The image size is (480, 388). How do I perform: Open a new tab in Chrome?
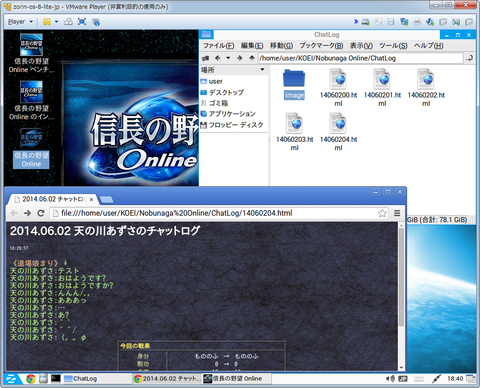pos(106,200)
